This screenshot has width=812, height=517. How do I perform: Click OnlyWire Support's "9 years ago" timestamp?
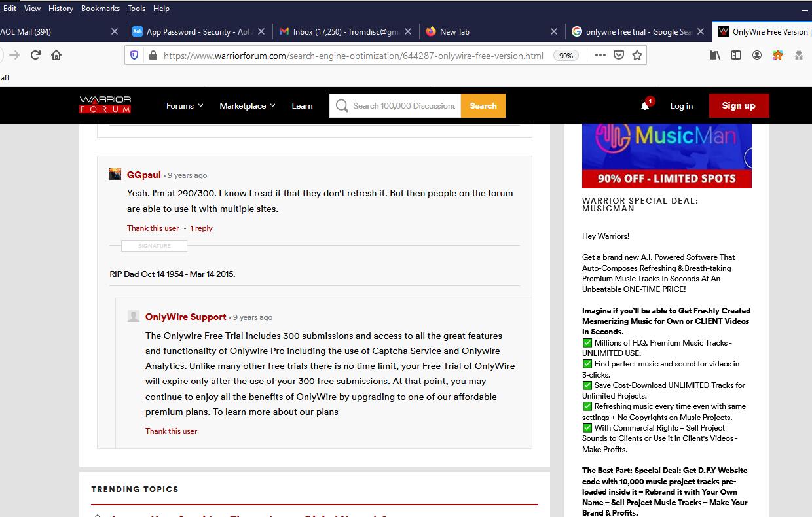tap(253, 317)
